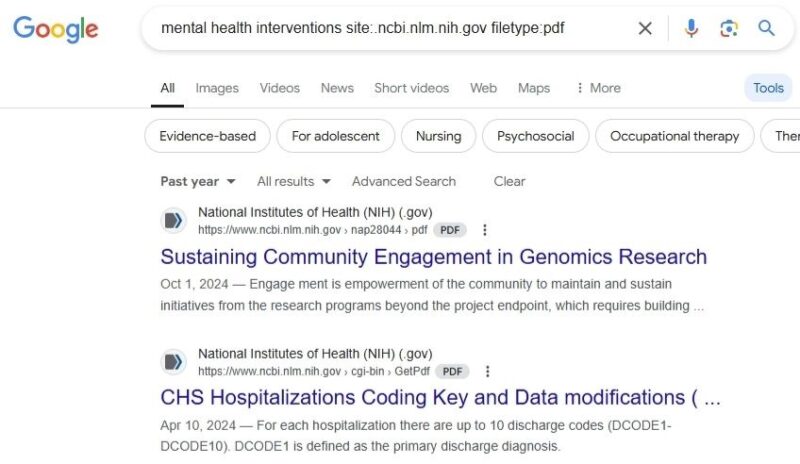Image resolution: width=800 pixels, height=464 pixels.
Task: Click the blue magnifying glass search icon
Action: point(766,28)
